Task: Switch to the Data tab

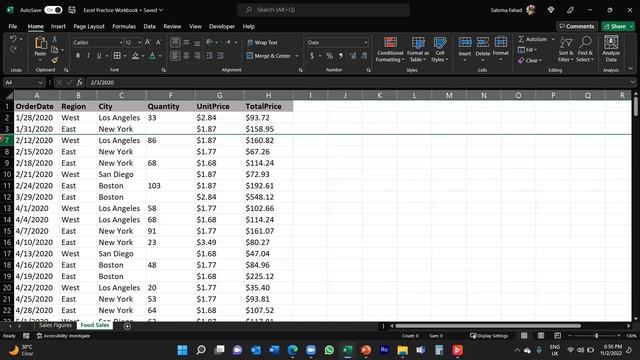Action: (x=149, y=27)
